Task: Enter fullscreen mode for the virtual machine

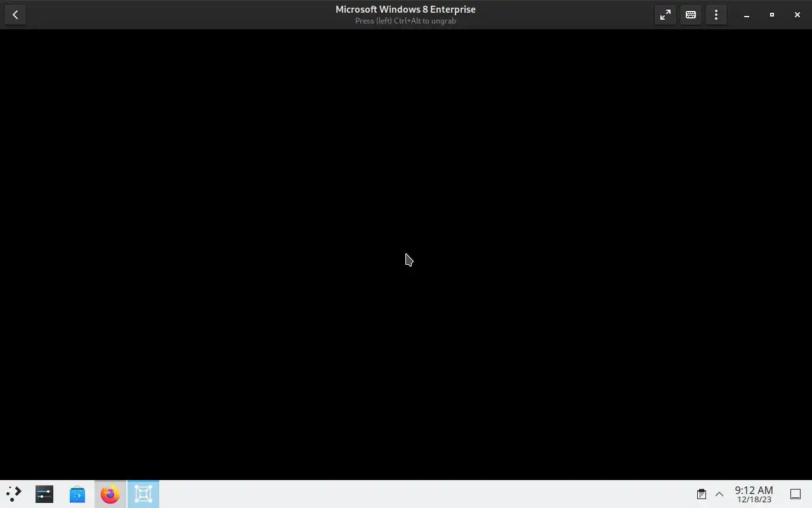Action: pyautogui.click(x=665, y=15)
